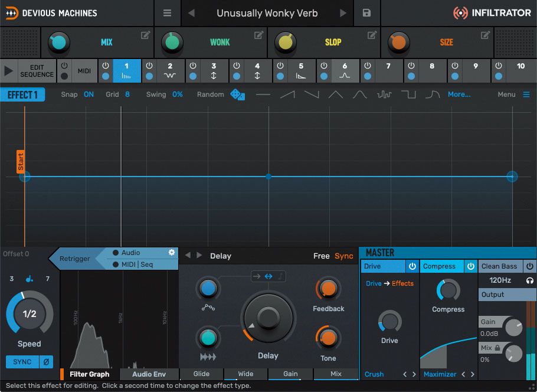Select the ping-pong delay mode arrows

(268, 276)
